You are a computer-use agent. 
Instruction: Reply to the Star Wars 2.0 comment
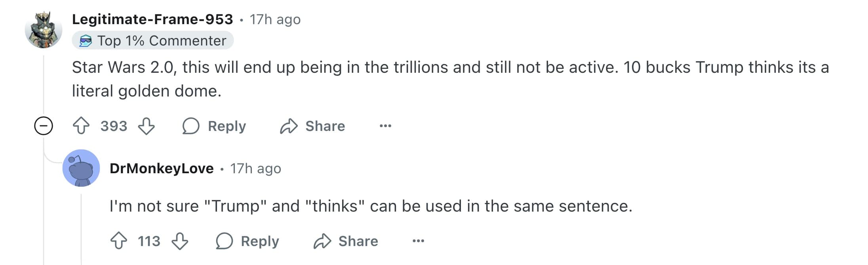(214, 126)
